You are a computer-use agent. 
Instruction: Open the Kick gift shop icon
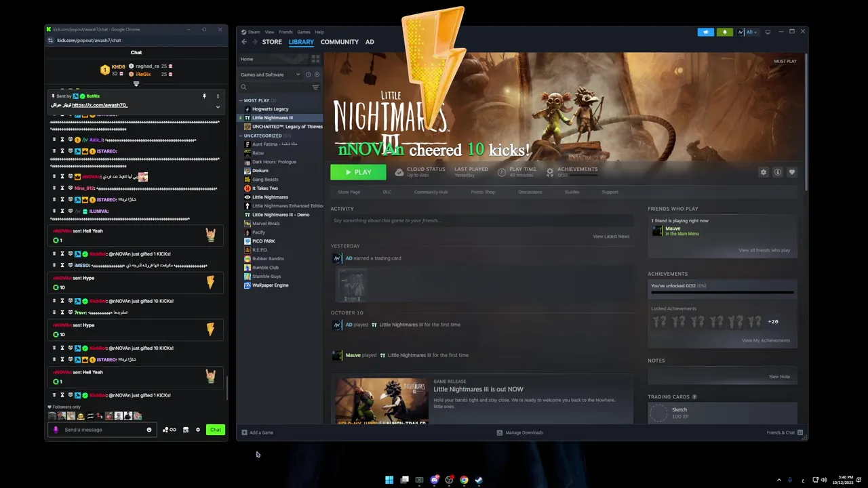pos(185,430)
